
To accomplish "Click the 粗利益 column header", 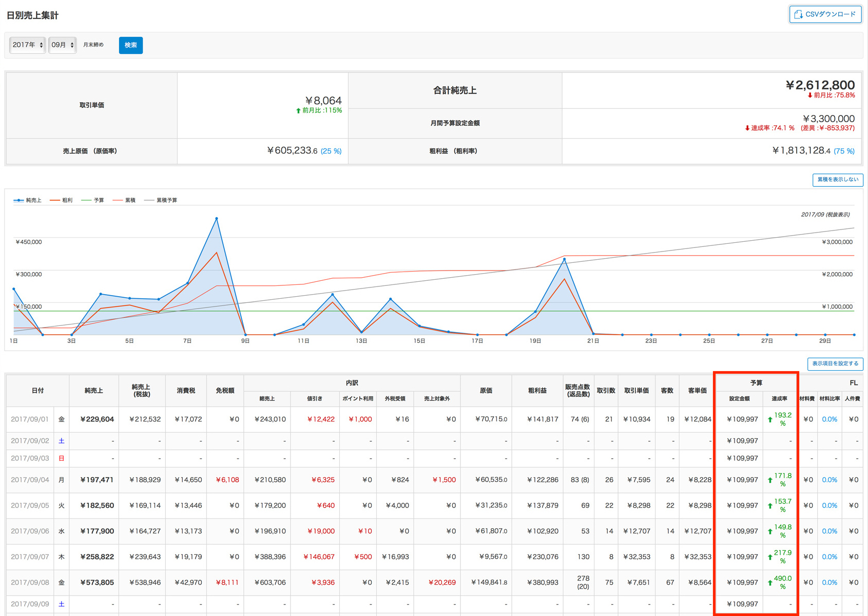I will (537, 391).
